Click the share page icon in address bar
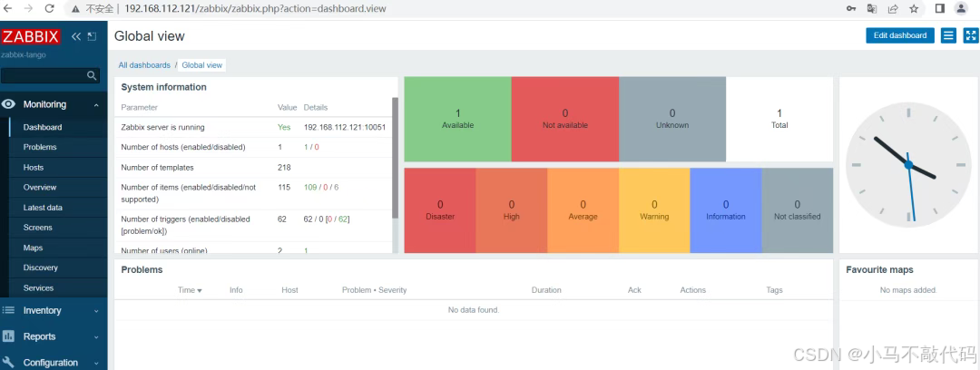 pyautogui.click(x=893, y=9)
